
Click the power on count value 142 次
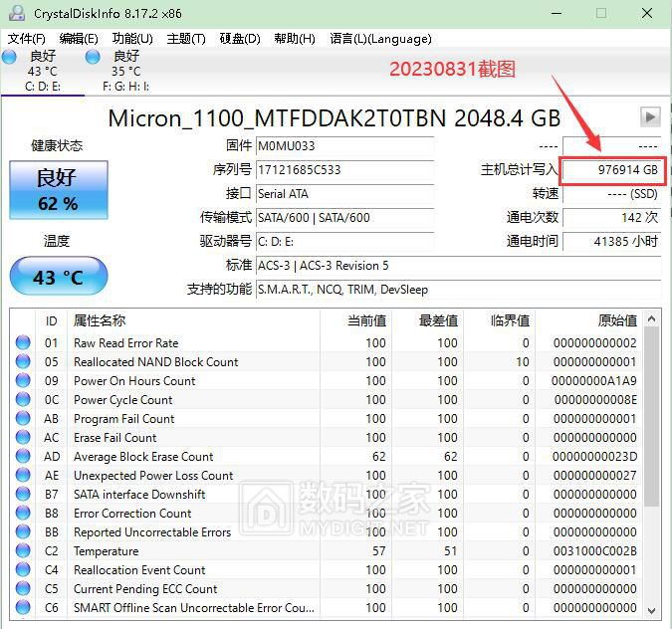pyautogui.click(x=612, y=218)
